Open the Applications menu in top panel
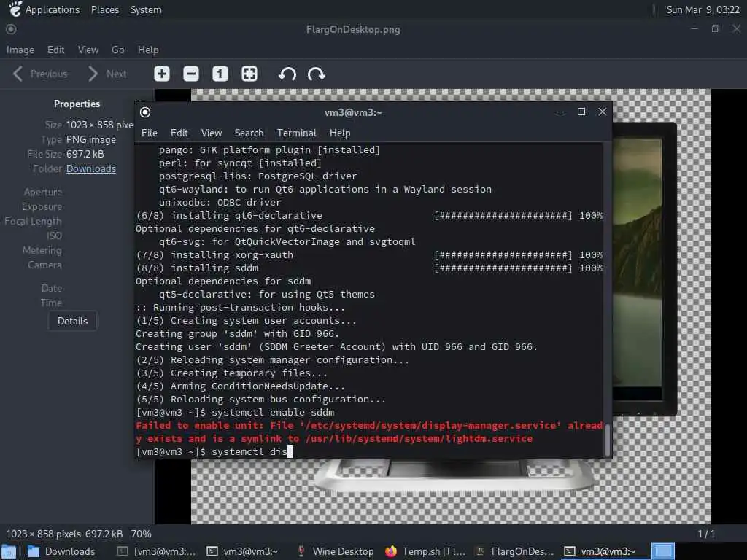Viewport: 747px width, 560px height. pos(44,9)
